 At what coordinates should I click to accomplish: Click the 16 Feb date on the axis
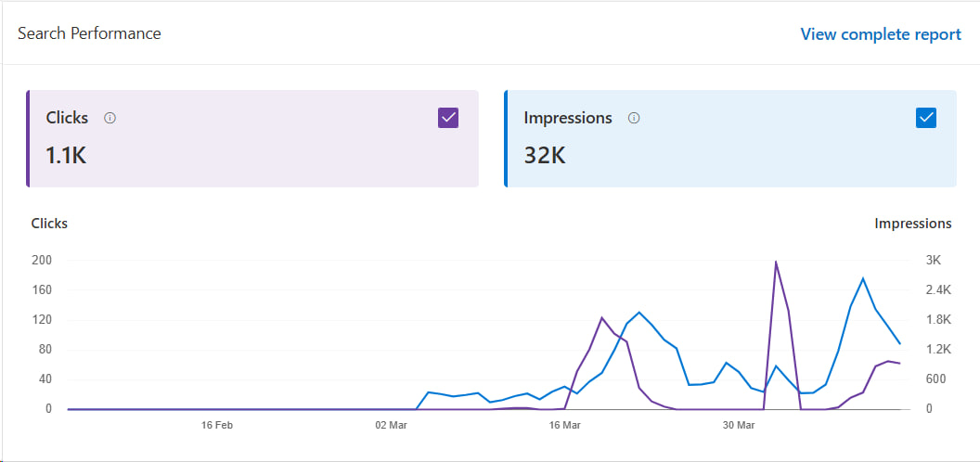click(x=216, y=425)
